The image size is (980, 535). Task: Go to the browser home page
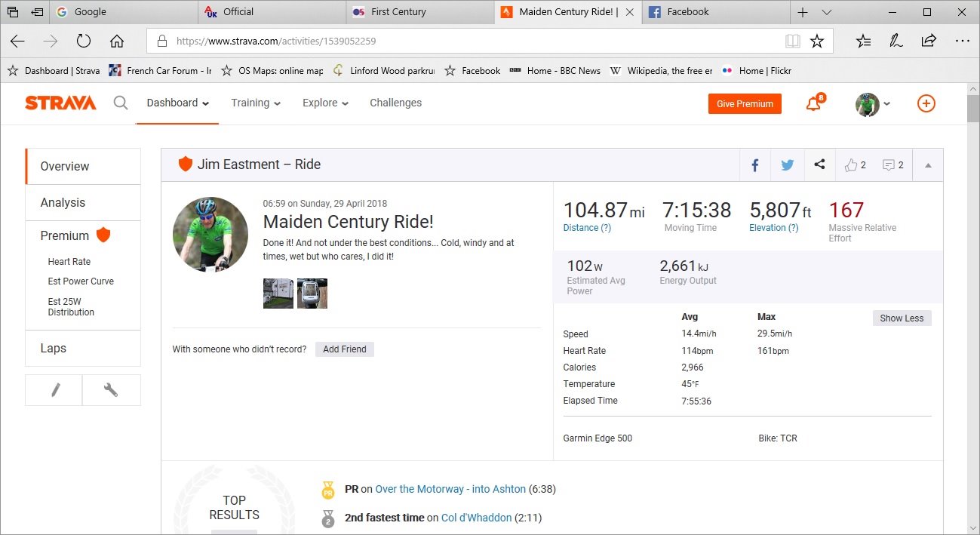(x=117, y=42)
